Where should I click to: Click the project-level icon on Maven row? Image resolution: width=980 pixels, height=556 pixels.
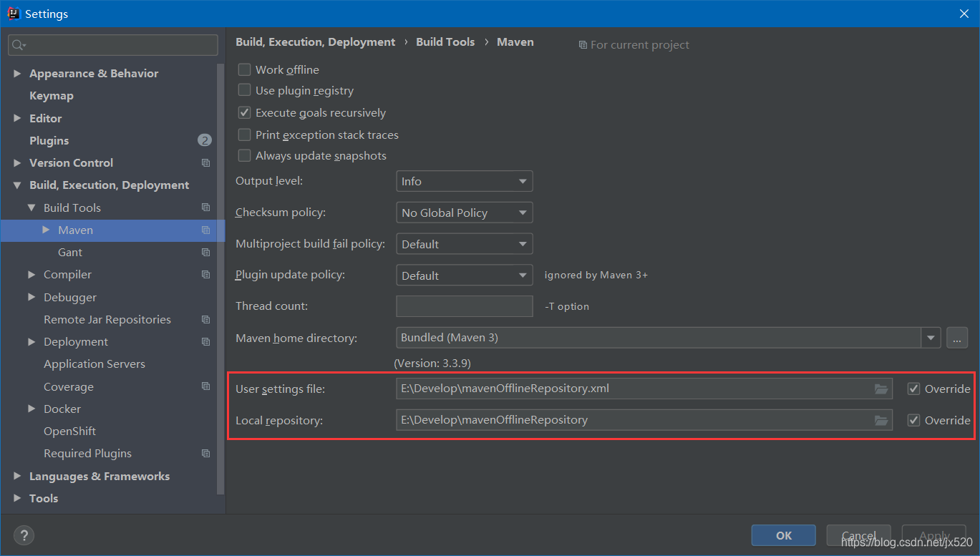tap(205, 230)
